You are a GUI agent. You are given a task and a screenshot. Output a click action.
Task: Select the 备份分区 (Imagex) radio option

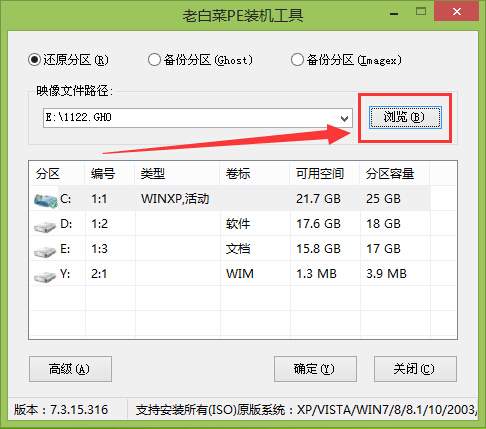tap(346, 60)
